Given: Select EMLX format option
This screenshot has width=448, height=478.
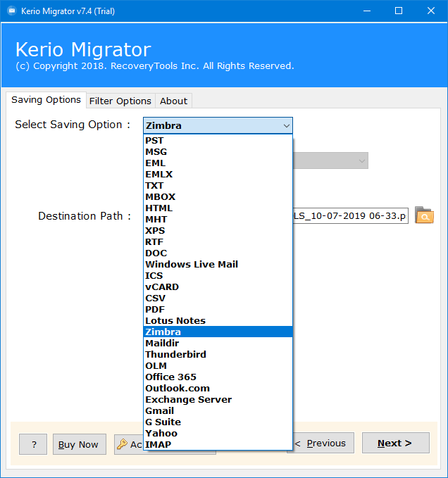Looking at the screenshot, I should click(218, 175).
